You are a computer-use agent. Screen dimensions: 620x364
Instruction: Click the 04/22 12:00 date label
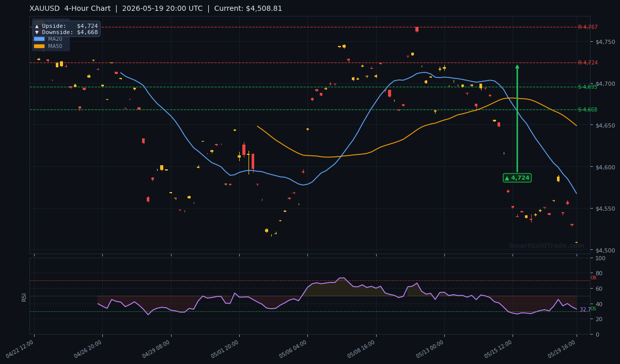[21, 349]
